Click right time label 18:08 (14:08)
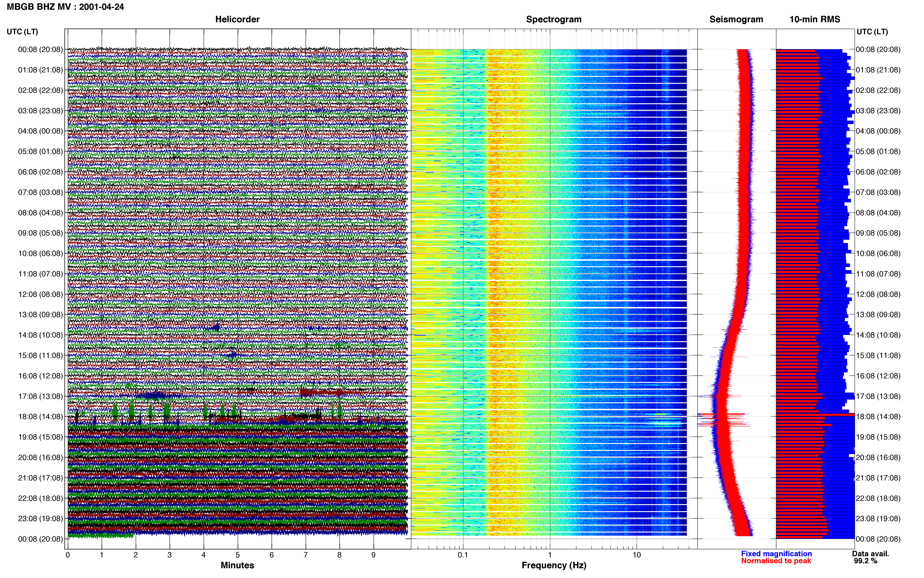Screen dimensions: 924x578 (878, 417)
